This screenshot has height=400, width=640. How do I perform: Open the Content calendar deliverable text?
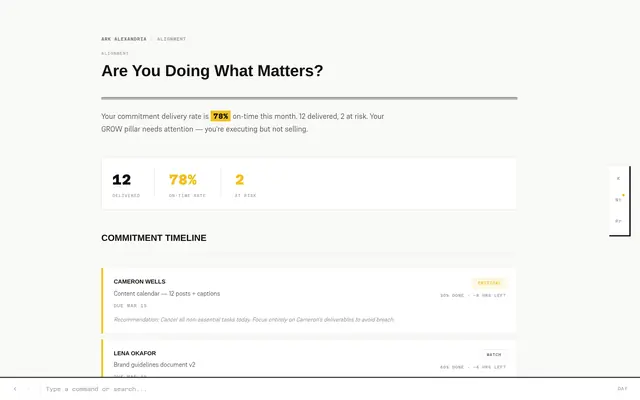(167, 294)
